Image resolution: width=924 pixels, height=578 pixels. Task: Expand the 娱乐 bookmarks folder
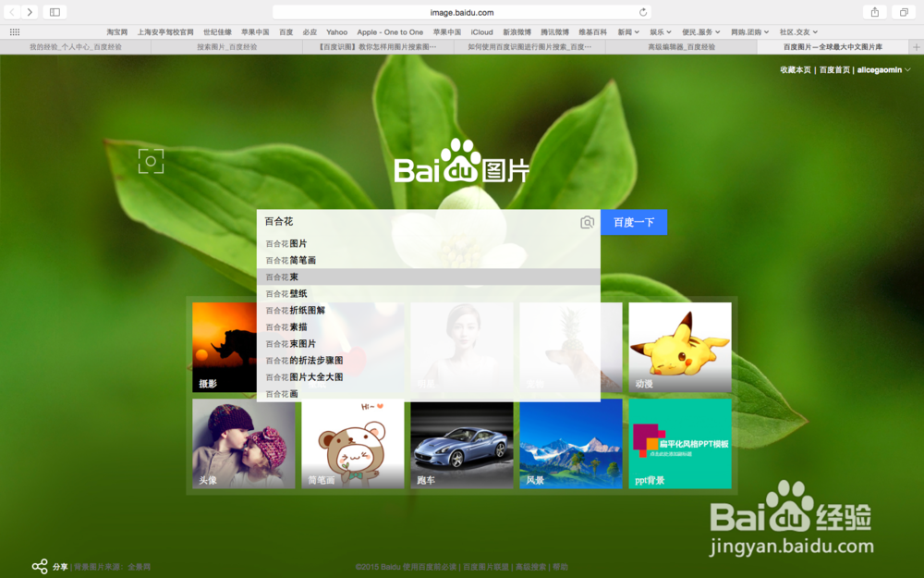661,31
